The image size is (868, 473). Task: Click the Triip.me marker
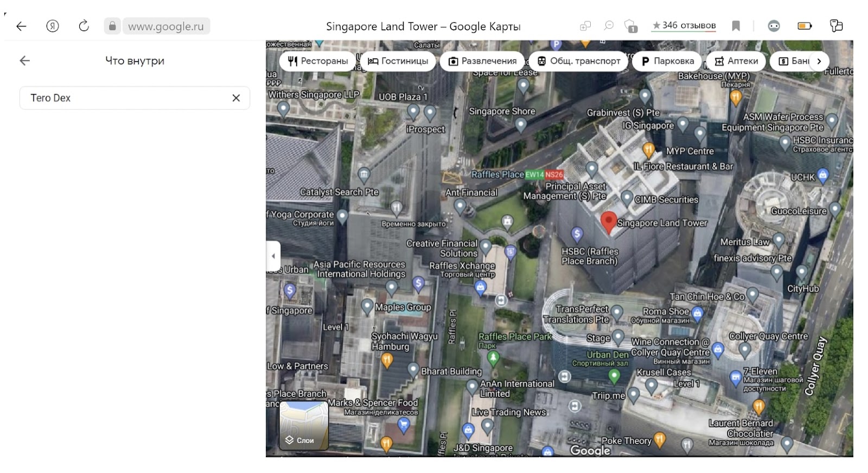pyautogui.click(x=633, y=395)
